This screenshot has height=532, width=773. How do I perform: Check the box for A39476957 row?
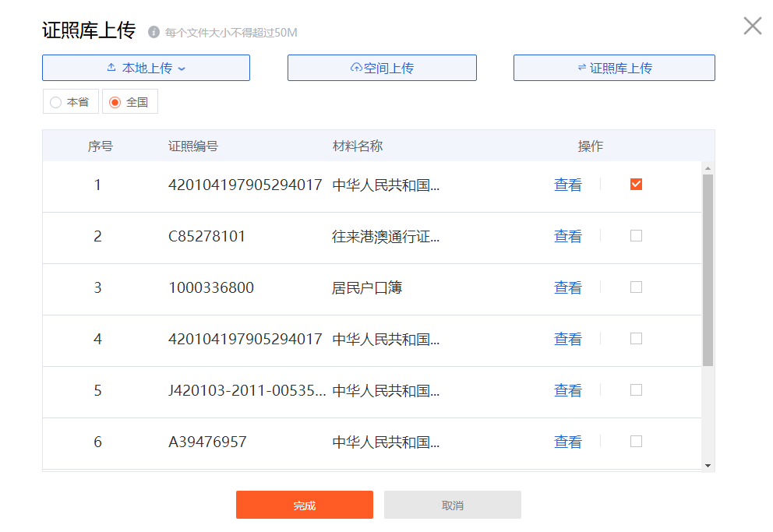click(636, 441)
